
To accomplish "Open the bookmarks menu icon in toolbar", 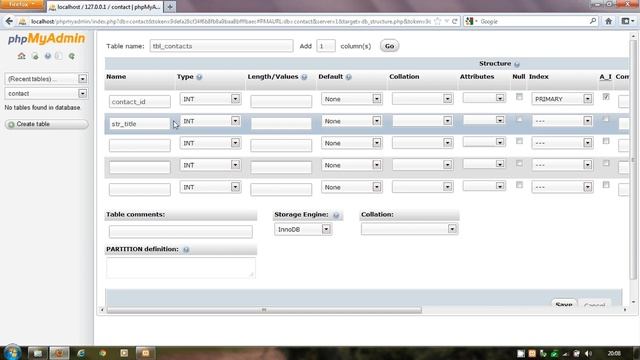I will pos(627,21).
